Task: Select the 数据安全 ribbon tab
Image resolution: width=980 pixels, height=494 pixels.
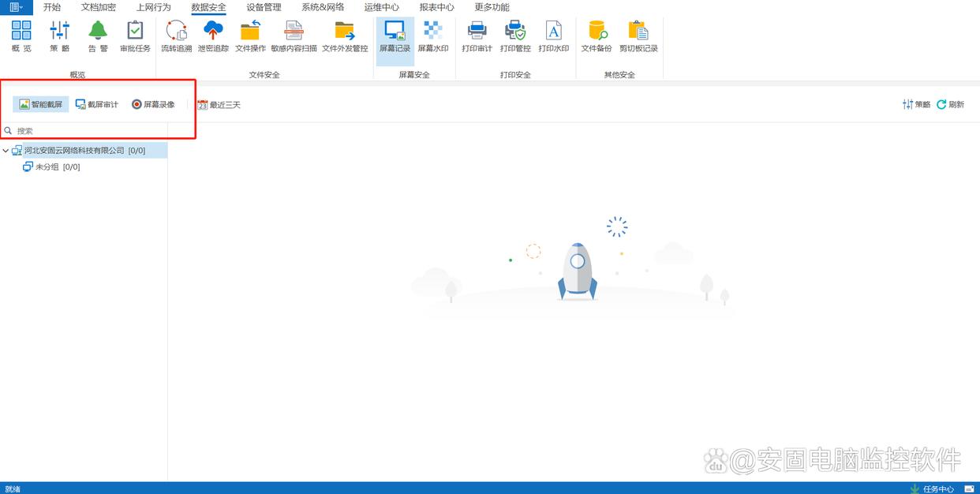Action: (x=208, y=7)
